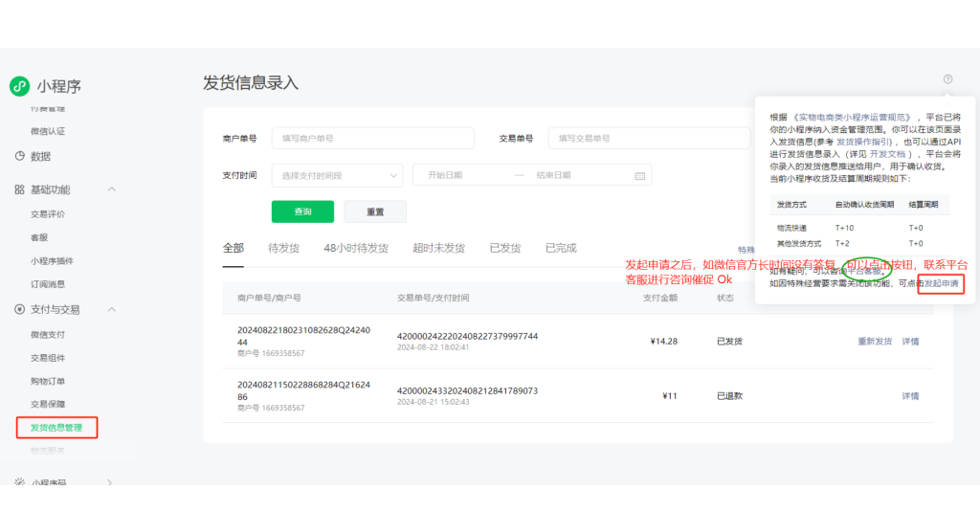Open 发货信息管理 in the sidebar
The width and height of the screenshot is (980, 511).
(56, 428)
